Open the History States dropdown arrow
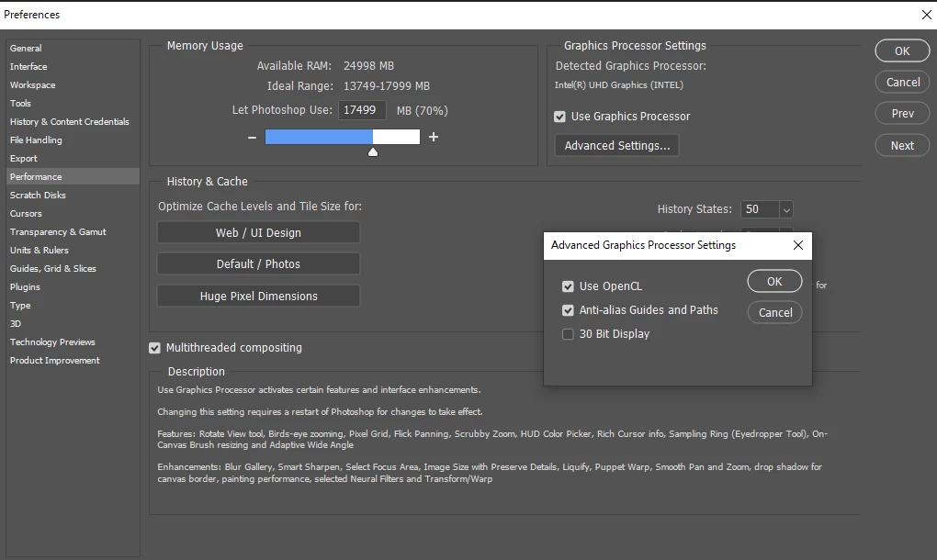937x560 pixels. click(786, 209)
